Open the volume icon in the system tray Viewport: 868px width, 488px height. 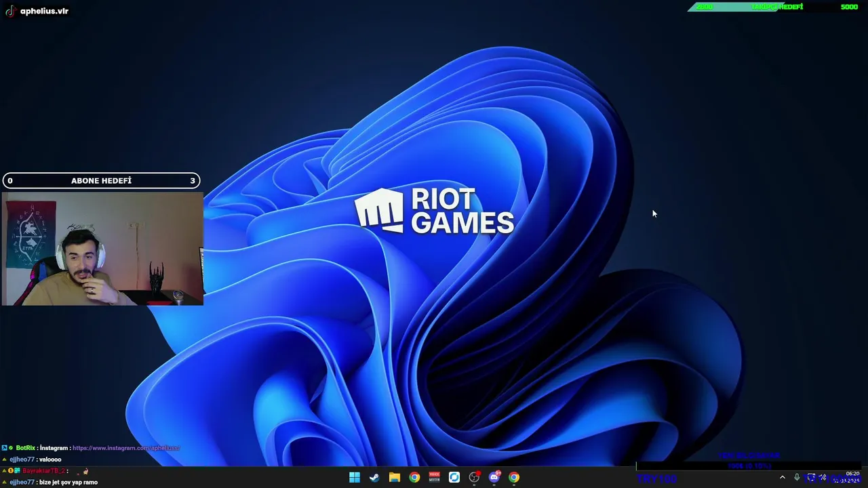823,478
